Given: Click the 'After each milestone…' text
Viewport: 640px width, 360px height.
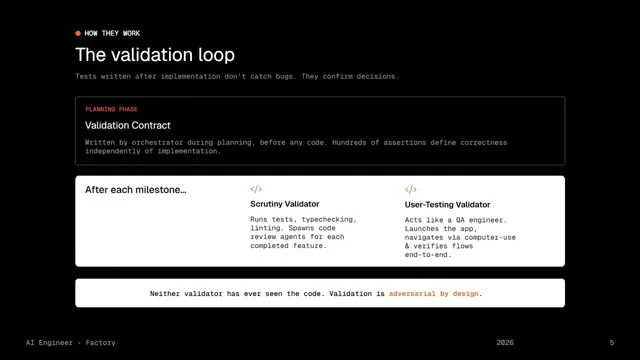Looking at the screenshot, I should [x=136, y=190].
